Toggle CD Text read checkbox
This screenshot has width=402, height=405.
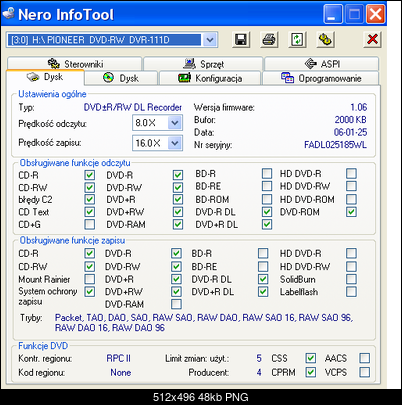pos(89,212)
